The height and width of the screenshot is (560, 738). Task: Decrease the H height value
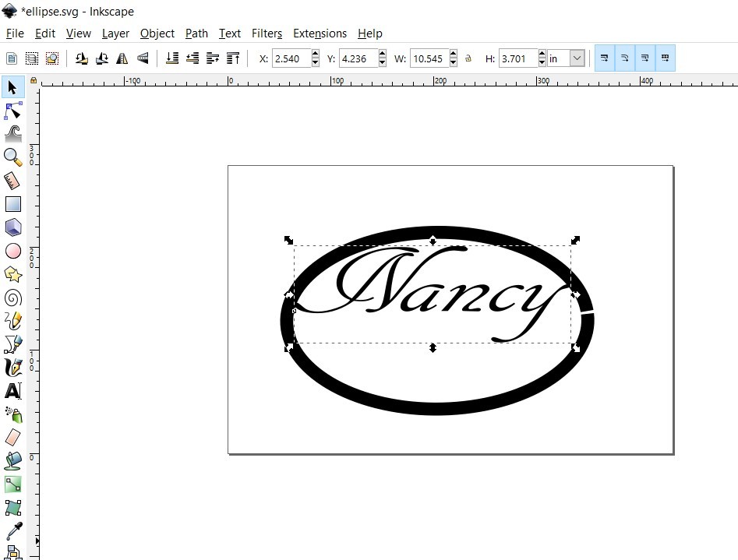point(542,63)
